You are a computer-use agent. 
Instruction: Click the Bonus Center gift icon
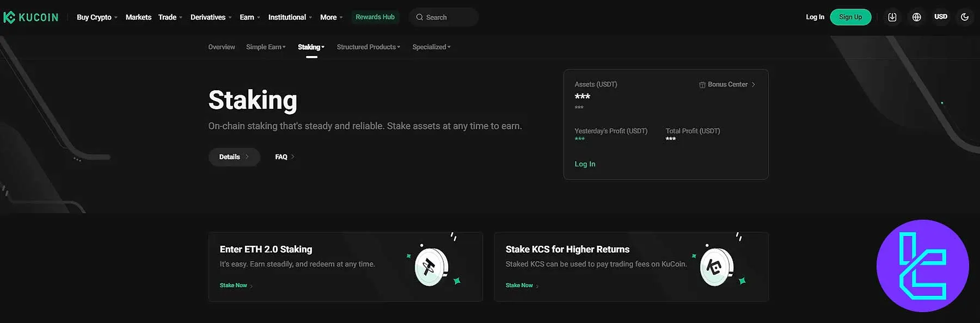pos(702,85)
